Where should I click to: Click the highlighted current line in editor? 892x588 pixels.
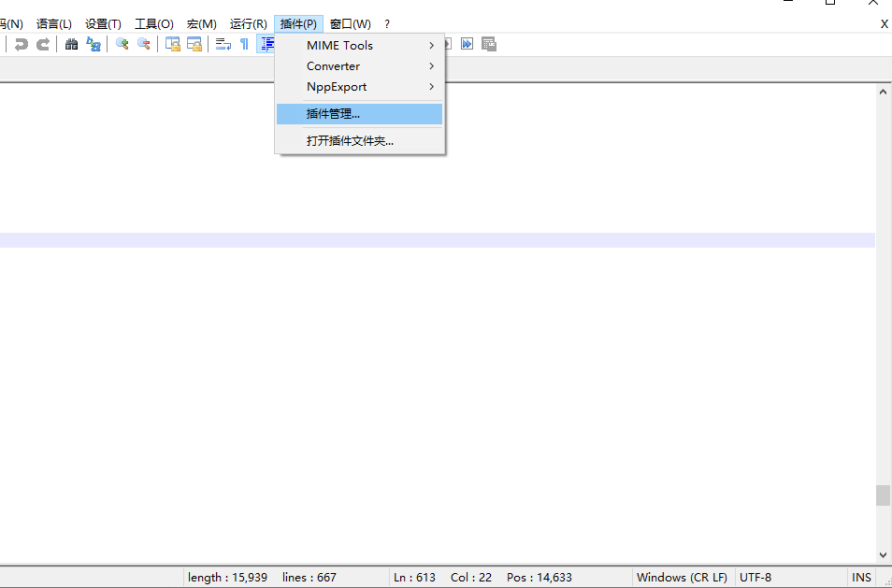(438, 240)
